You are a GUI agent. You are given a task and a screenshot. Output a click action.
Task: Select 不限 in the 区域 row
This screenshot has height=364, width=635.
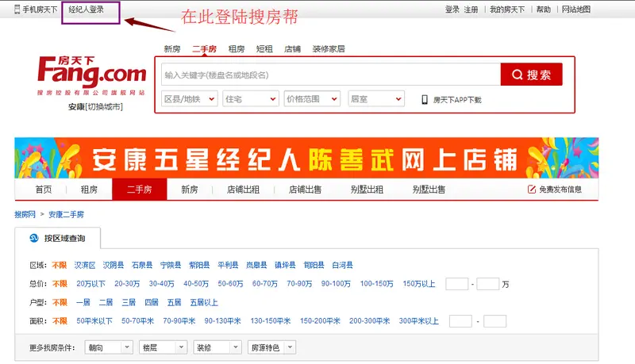[59, 266]
